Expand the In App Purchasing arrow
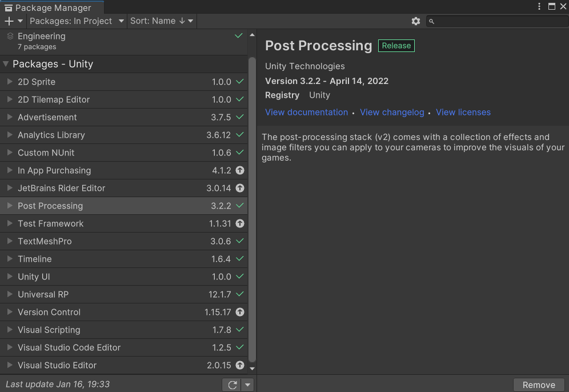The height and width of the screenshot is (392, 569). click(x=10, y=170)
